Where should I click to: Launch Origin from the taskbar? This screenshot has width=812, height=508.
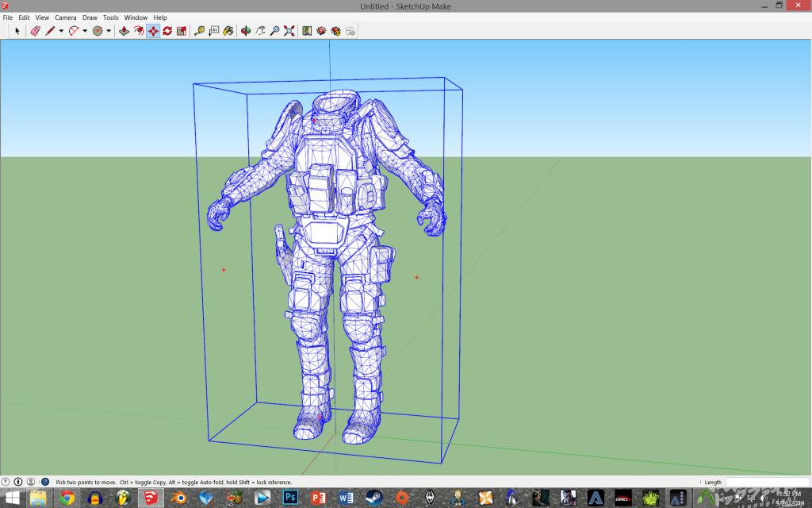[402, 498]
